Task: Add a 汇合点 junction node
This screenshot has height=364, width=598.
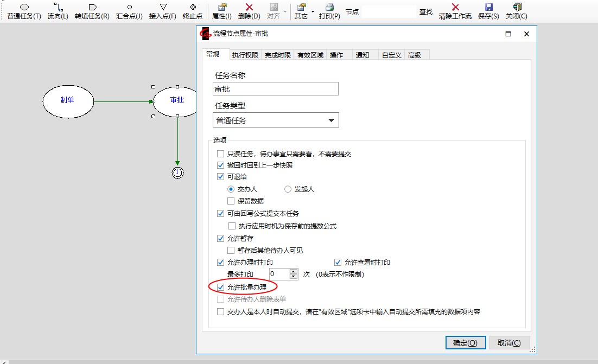Action: (129, 7)
